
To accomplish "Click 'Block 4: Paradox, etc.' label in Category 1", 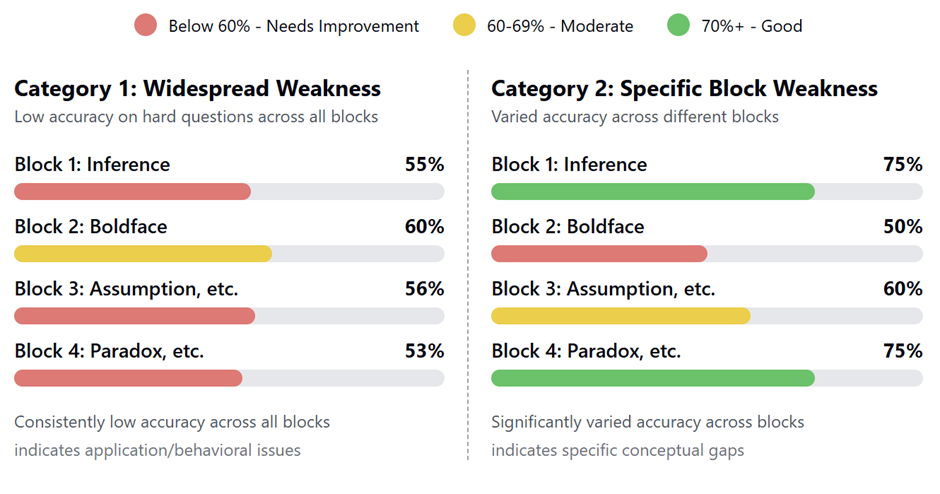I will click(109, 351).
